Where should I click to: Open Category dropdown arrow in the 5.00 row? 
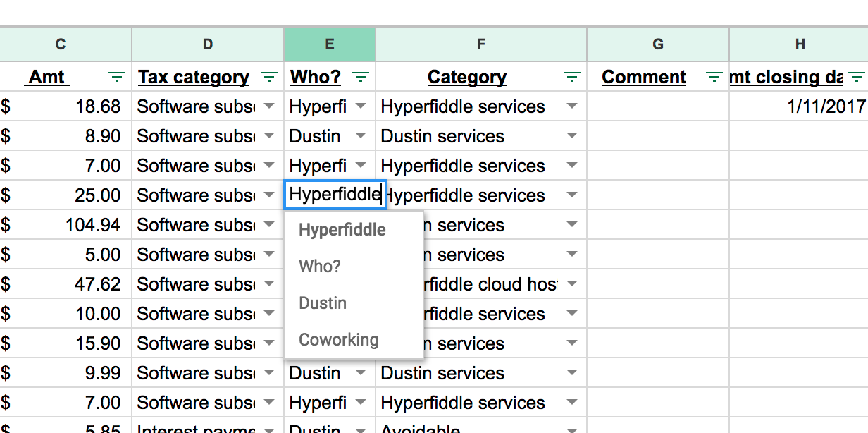(572, 255)
